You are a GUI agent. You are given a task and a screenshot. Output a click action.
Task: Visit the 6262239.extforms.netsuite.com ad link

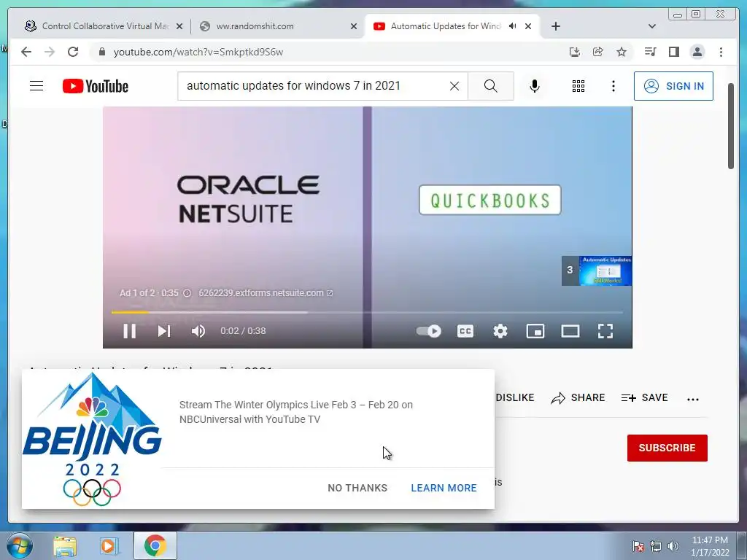(x=266, y=293)
